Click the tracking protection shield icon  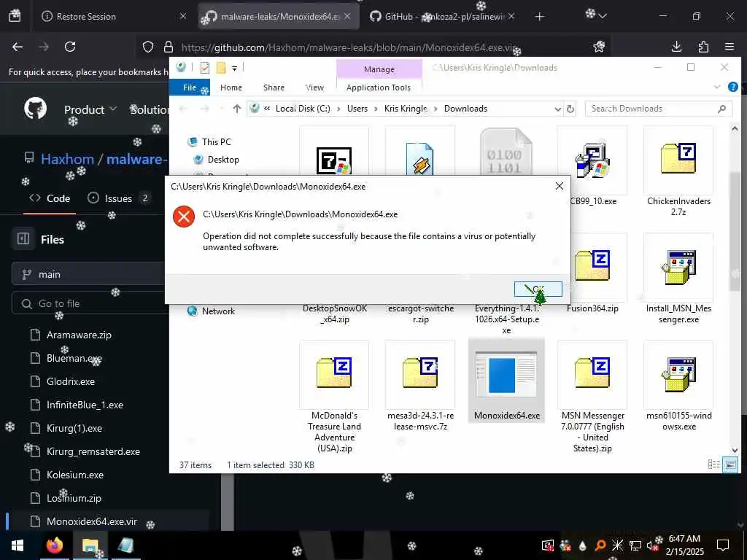[148, 47]
